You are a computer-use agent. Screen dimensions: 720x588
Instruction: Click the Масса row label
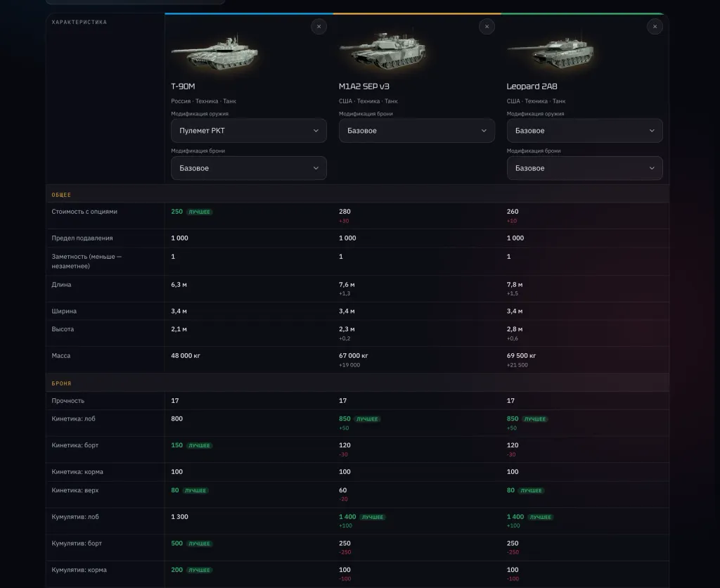[x=61, y=356]
